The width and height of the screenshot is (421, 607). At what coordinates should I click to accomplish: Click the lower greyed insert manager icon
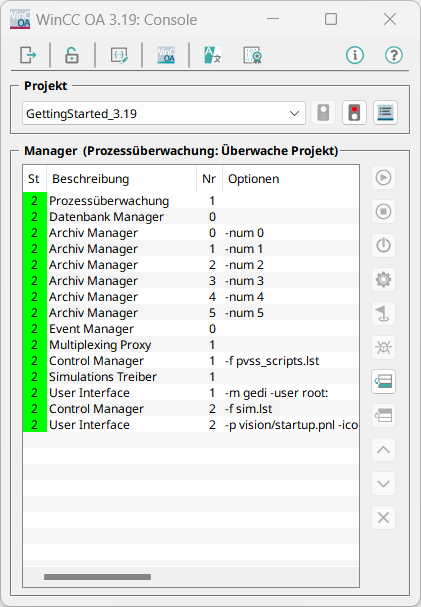pyautogui.click(x=383, y=415)
